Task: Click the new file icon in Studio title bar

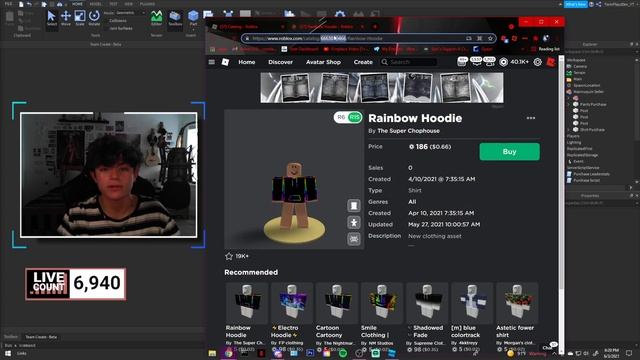Action: (21, 4)
